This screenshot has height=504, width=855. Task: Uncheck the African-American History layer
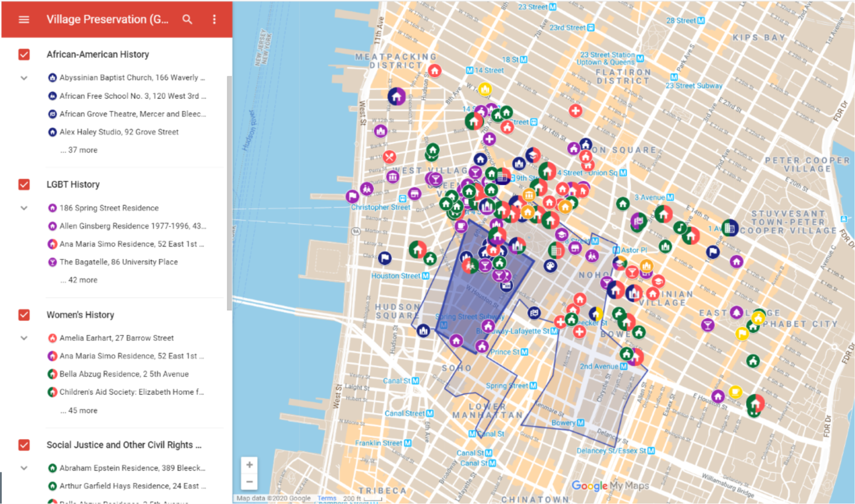pos(24,55)
